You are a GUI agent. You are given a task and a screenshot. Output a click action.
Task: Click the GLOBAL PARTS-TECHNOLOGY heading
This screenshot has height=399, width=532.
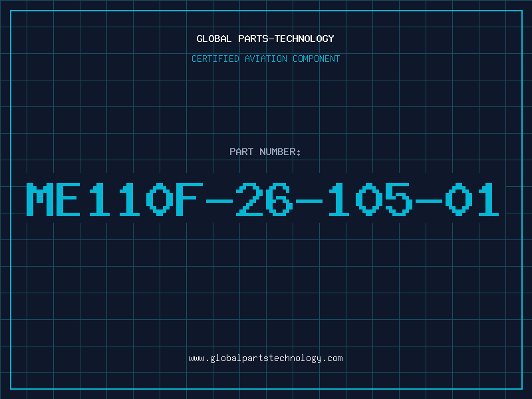point(265,39)
